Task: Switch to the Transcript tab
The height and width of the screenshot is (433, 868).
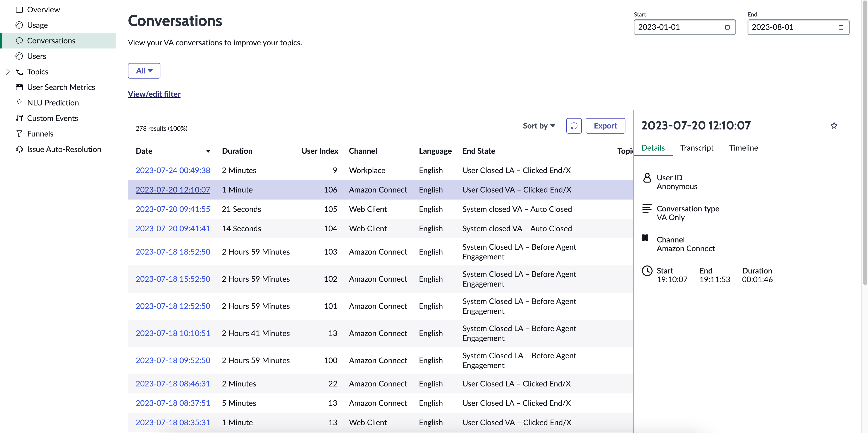Action: [x=696, y=148]
